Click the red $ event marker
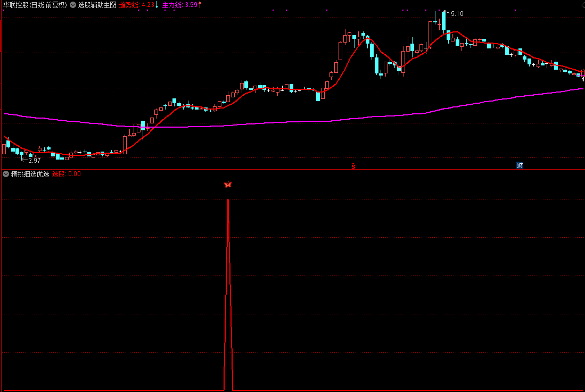 point(353,166)
